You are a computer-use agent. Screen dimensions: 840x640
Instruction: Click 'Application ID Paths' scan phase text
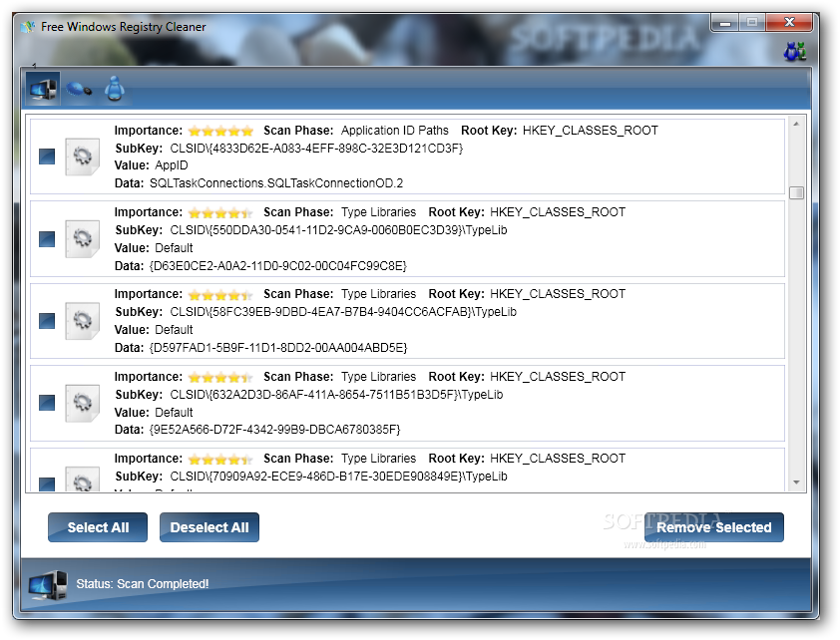click(x=395, y=131)
